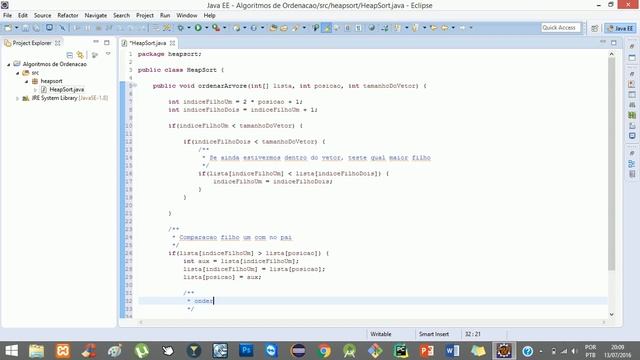
Task: Click the Debug bug icon
Action: [x=180, y=28]
